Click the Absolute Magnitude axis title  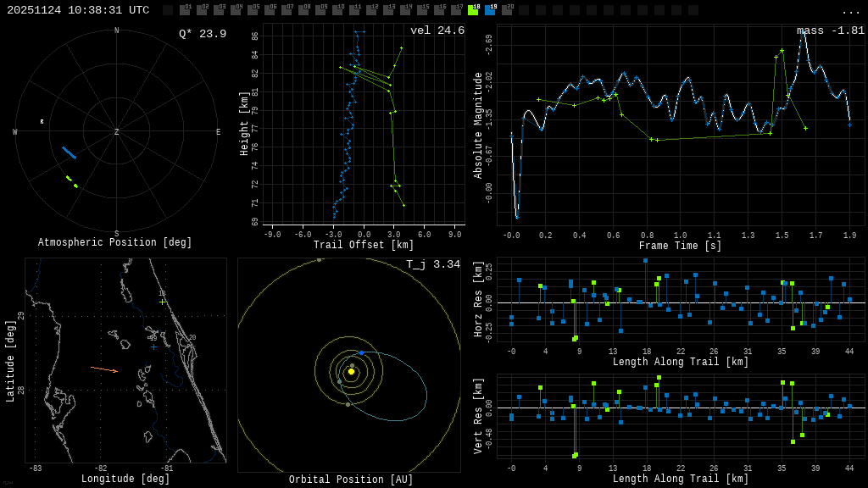tap(478, 125)
